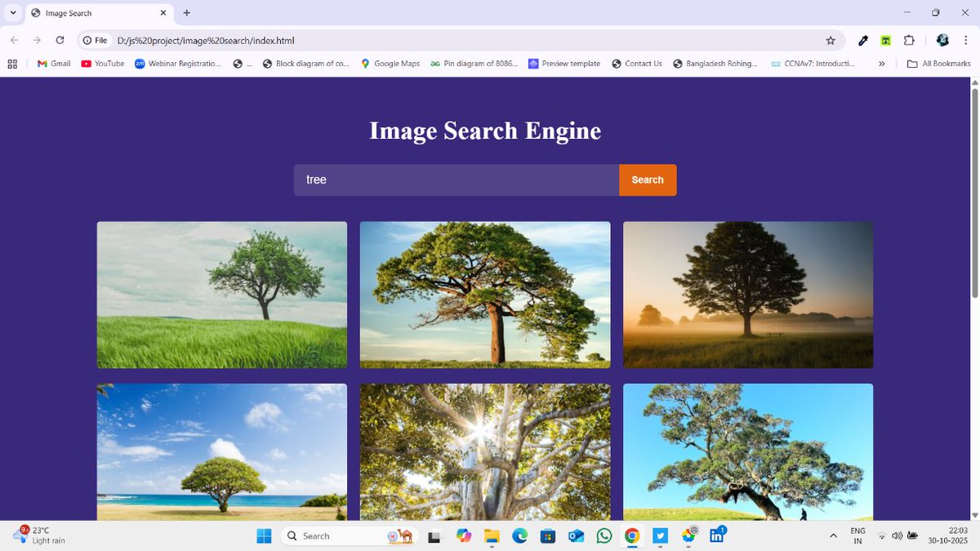Screen dimensions: 980x551
Task: Open the tab search chevron
Action: 13,13
